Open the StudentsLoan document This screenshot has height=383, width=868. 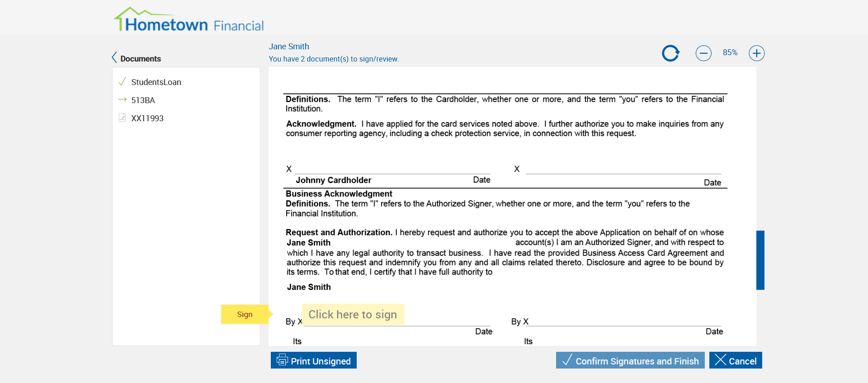coord(156,82)
